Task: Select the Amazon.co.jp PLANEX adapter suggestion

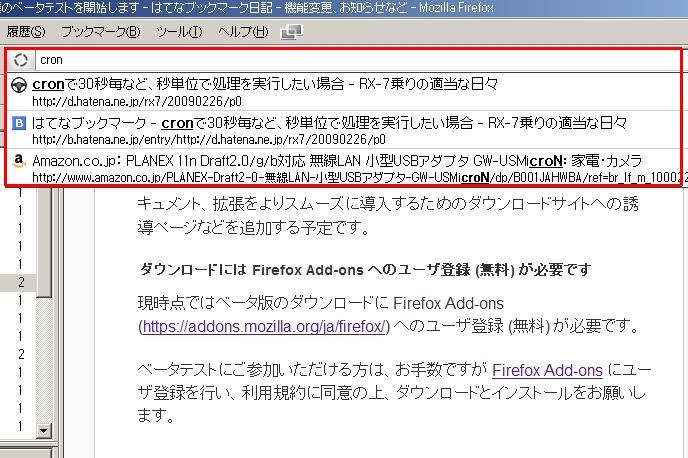Action: 344,168
